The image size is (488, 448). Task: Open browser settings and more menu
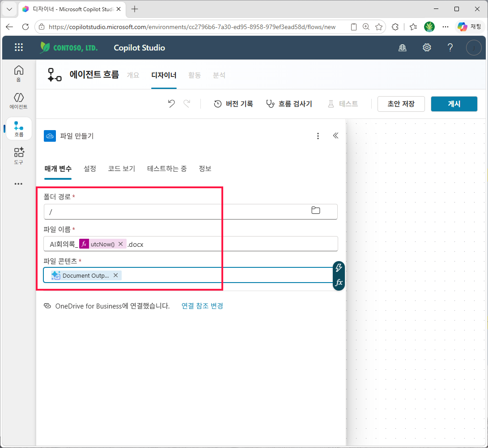point(446,27)
